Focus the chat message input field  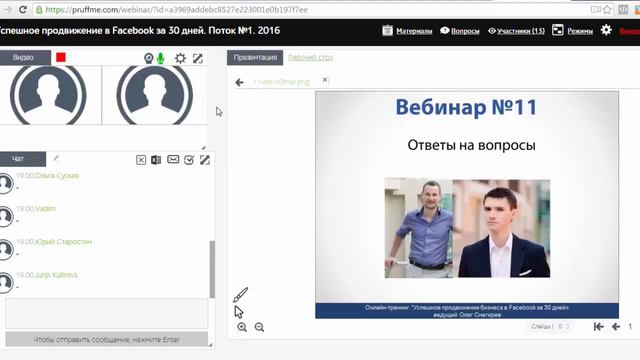point(107,313)
